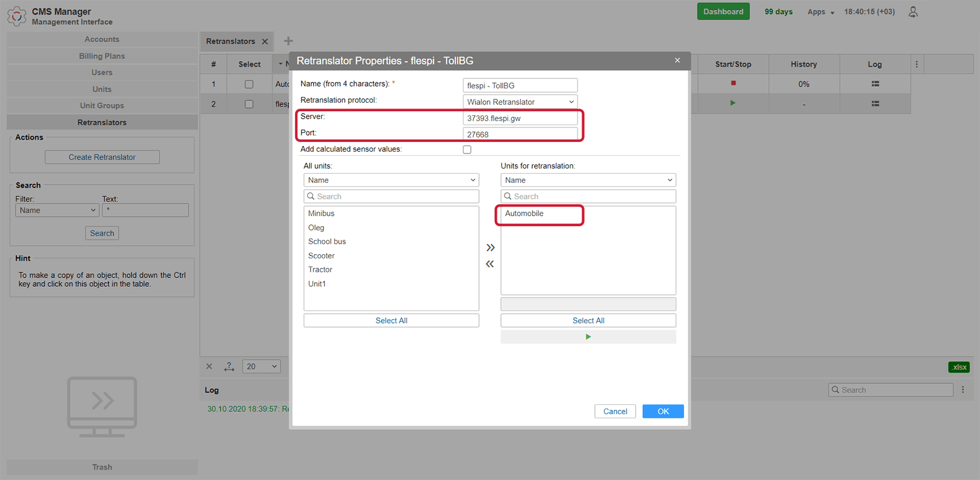Click the Create Retranslator button
The image size is (980, 480).
[102, 157]
